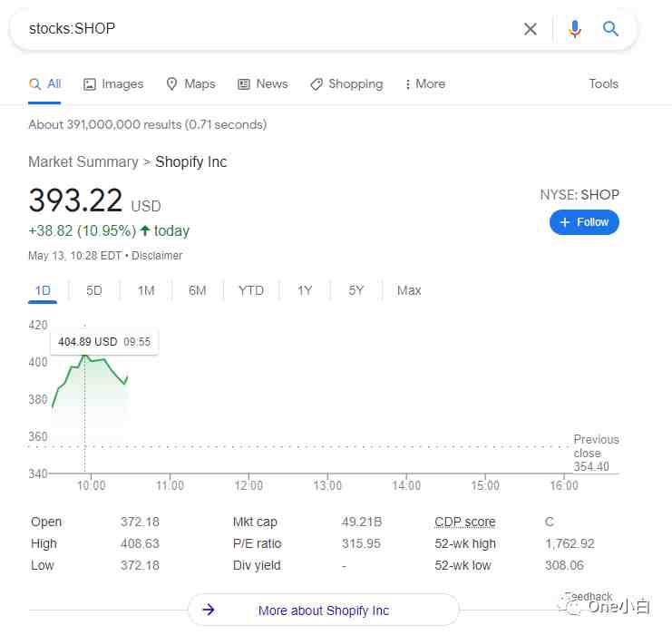The image size is (672, 635).
Task: Open the Images results tab
Action: click(x=113, y=83)
